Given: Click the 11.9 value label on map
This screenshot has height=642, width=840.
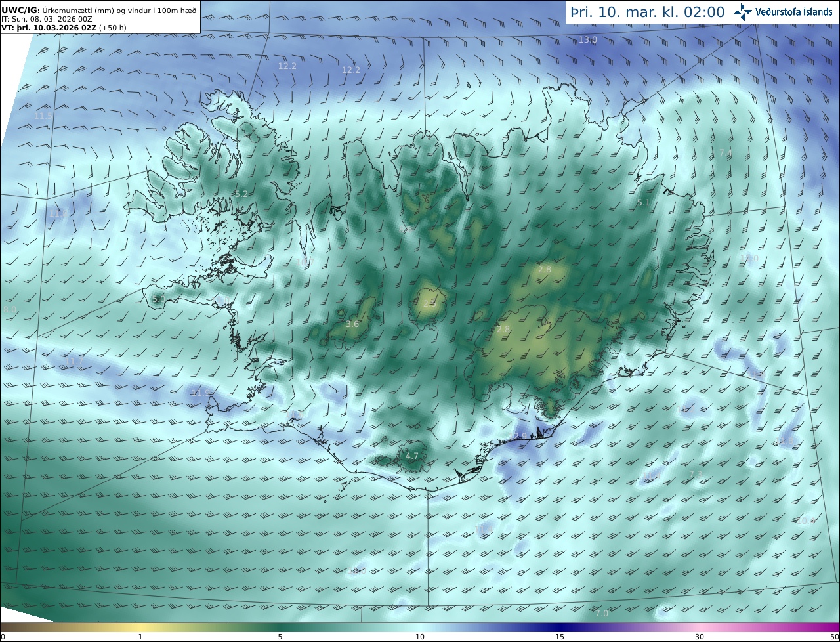Looking at the screenshot, I should 201,393.
